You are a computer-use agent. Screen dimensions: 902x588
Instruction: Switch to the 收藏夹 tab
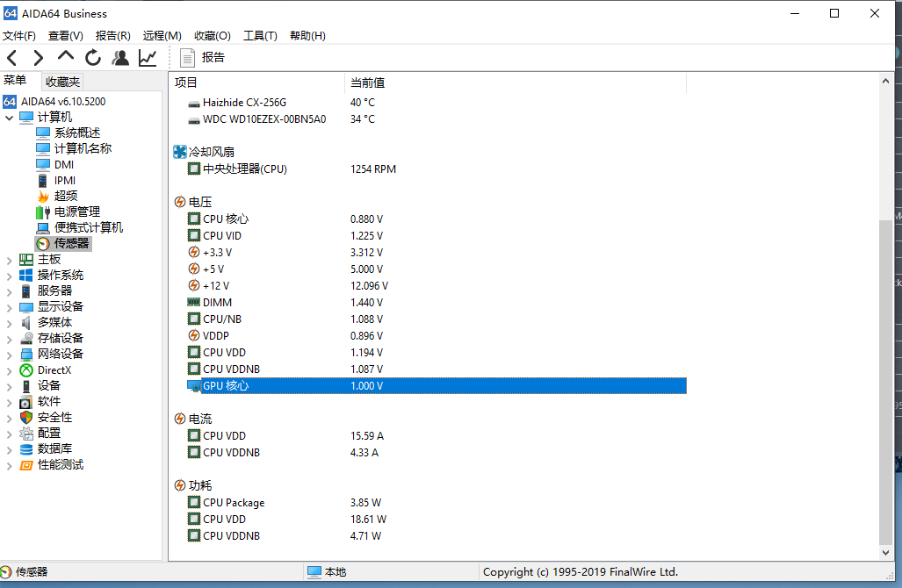click(62, 82)
